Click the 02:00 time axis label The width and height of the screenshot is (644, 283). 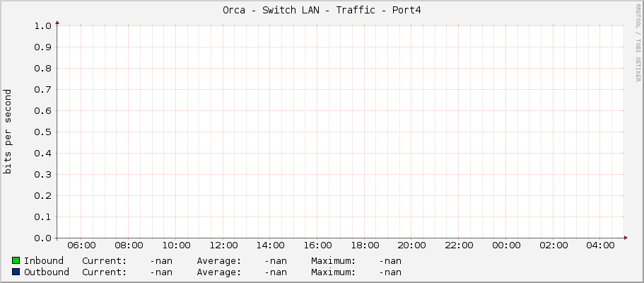[554, 246]
